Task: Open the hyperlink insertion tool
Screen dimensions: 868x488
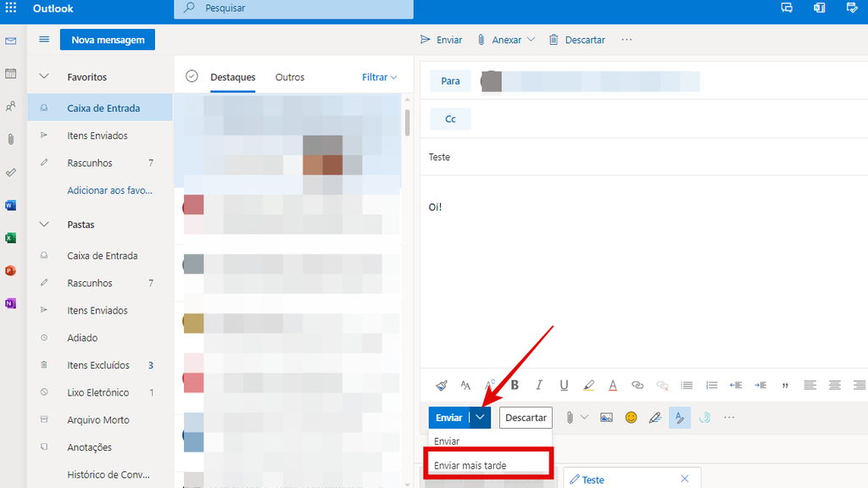Action: 637,385
